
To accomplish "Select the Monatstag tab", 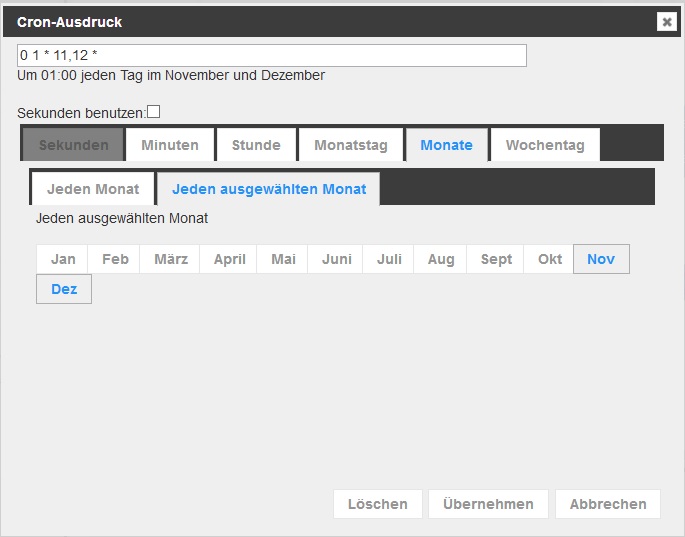I will [x=350, y=145].
